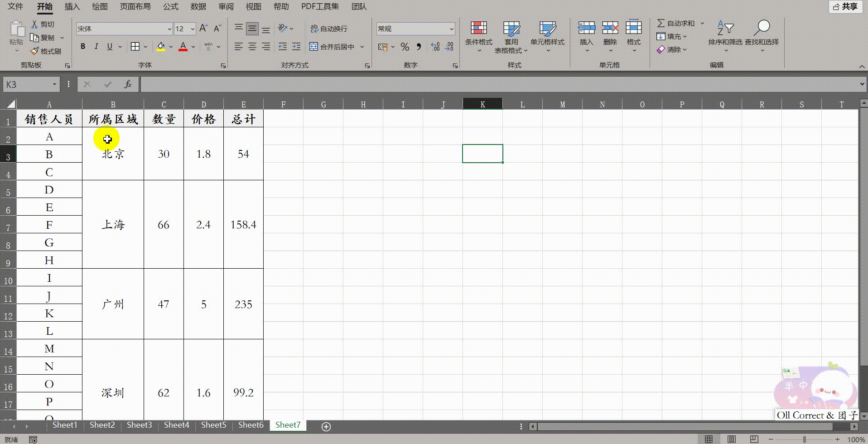The image size is (868, 444).
Task: Click the Name Box showing K3
Action: 31,84
